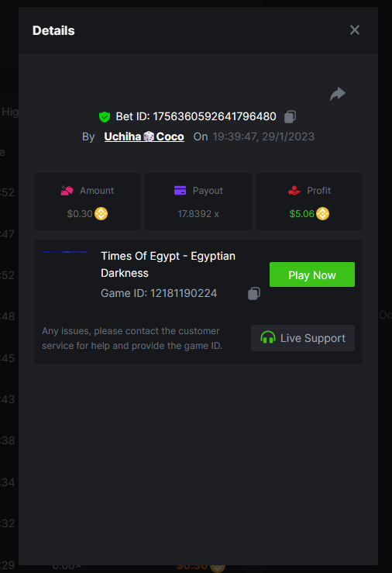
Task: Click the BNB coin beside $5.06 profit
Action: (x=322, y=213)
